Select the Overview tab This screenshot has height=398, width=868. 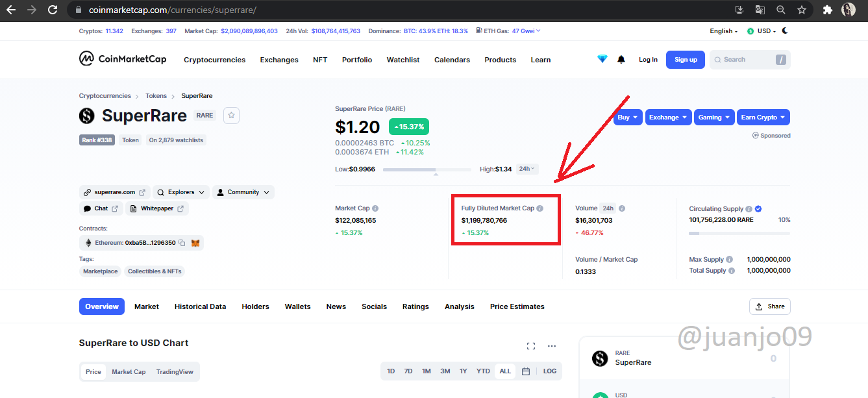pyautogui.click(x=102, y=306)
